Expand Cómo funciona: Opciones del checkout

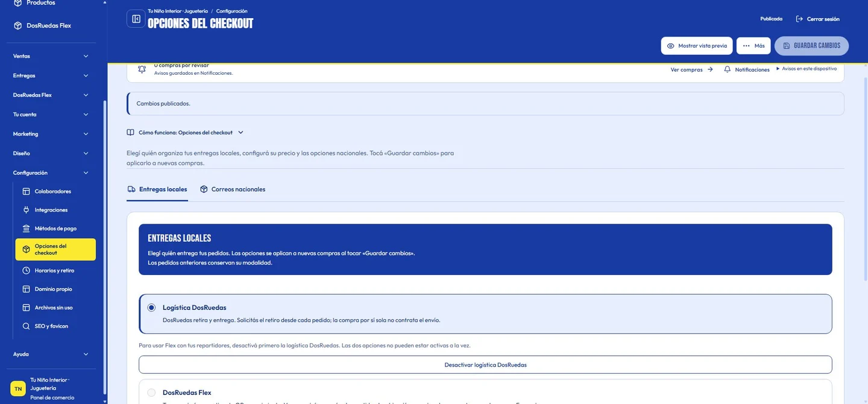(x=185, y=132)
